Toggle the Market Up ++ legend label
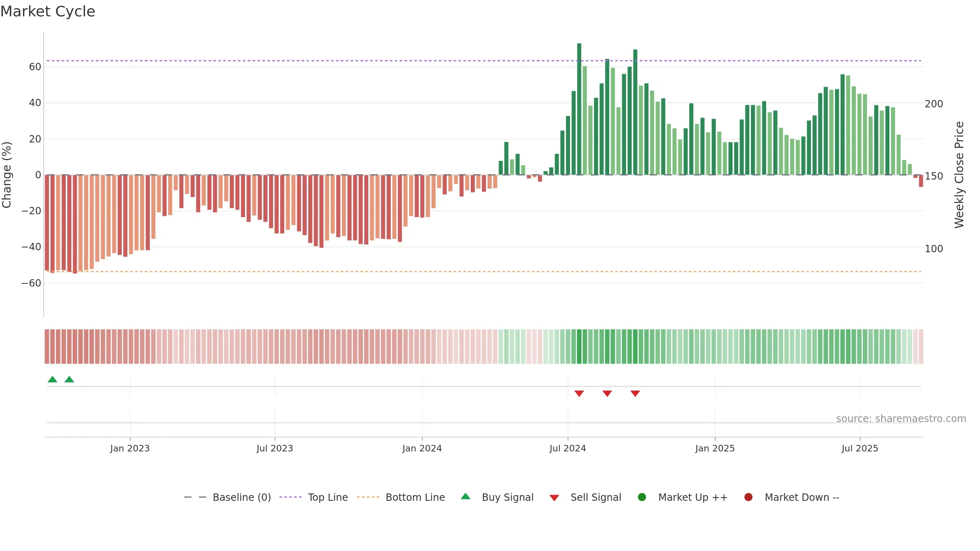The width and height of the screenshot is (980, 551). pyautogui.click(x=693, y=497)
